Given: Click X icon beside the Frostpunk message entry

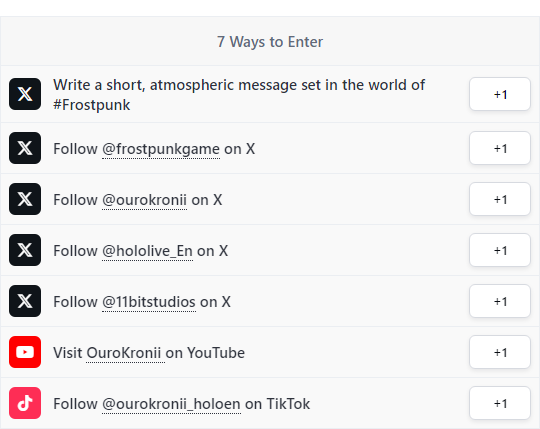Looking at the screenshot, I should [25, 94].
